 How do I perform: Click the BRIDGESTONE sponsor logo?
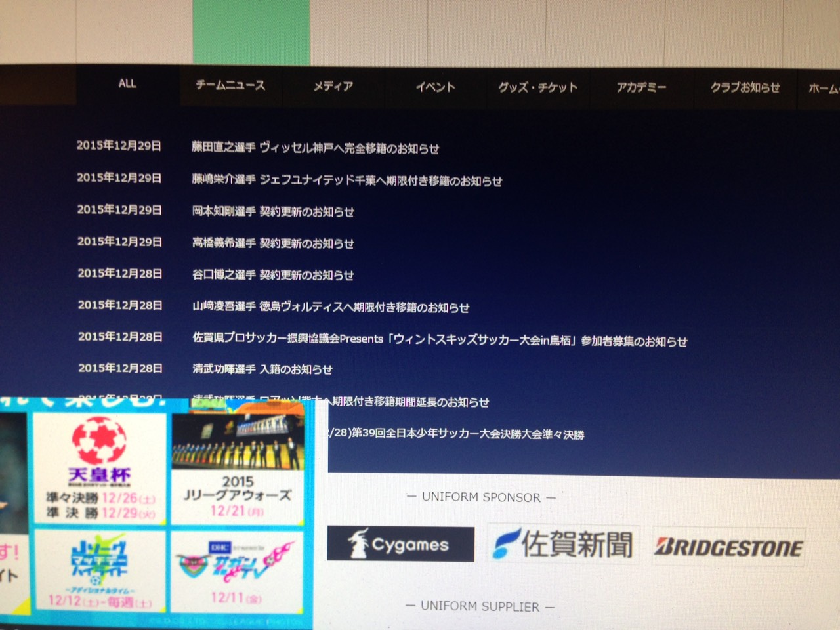(x=728, y=547)
